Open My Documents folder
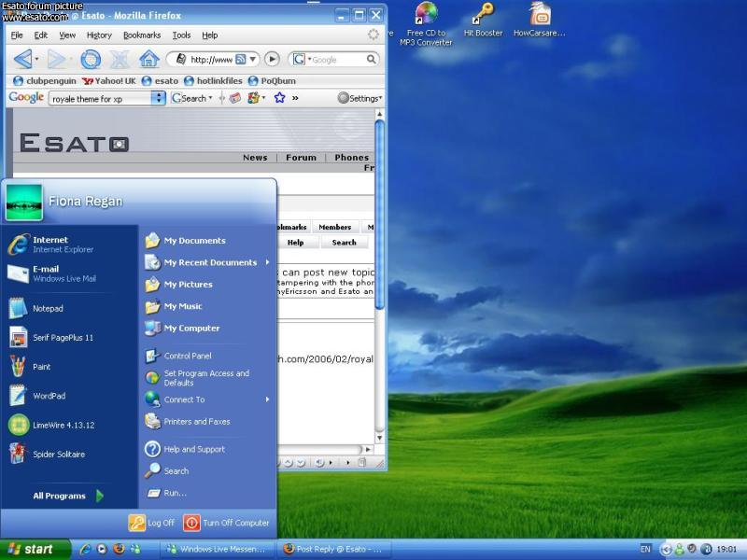Screen dimensions: 747x560 coord(185,241)
